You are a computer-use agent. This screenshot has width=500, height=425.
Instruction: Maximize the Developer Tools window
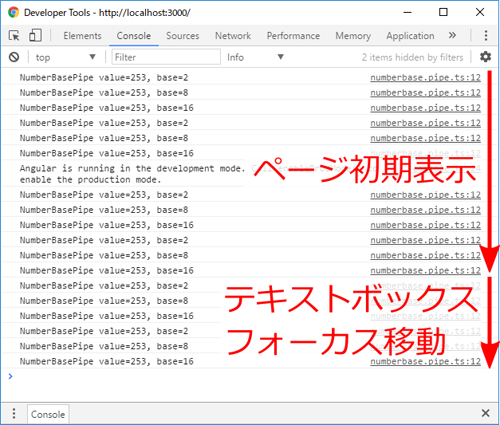[x=443, y=12]
